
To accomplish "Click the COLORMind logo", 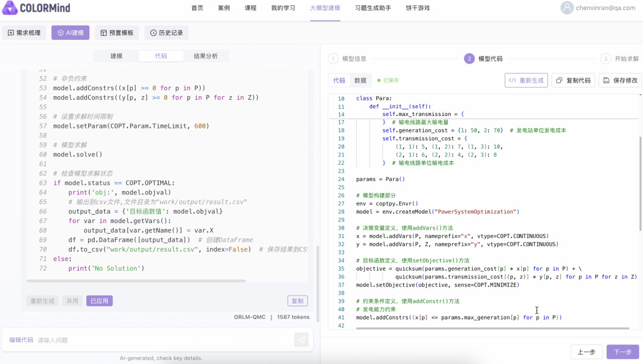I will click(36, 8).
